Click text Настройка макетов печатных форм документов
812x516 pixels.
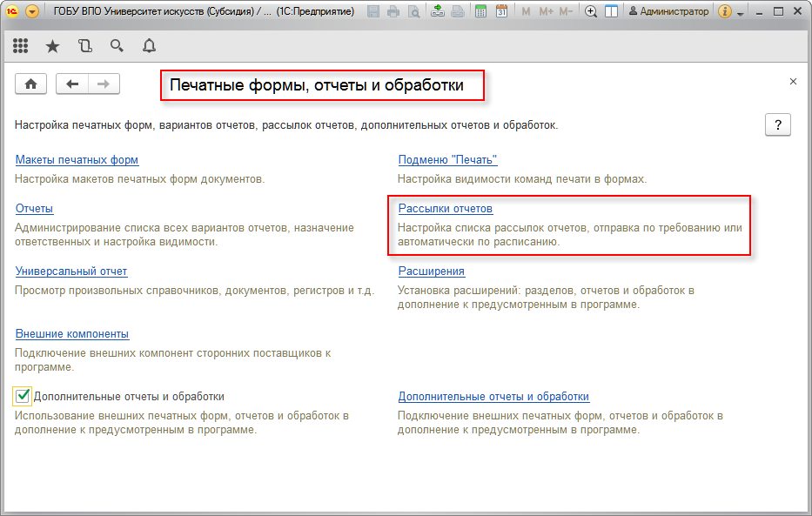click(139, 179)
